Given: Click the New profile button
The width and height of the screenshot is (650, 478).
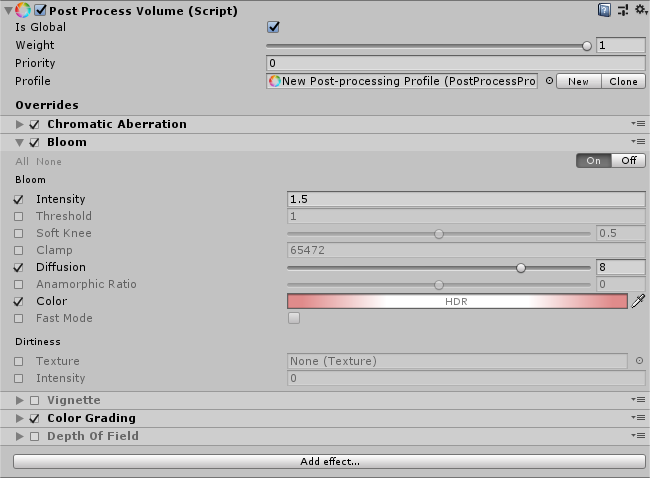Looking at the screenshot, I should pyautogui.click(x=578, y=81).
